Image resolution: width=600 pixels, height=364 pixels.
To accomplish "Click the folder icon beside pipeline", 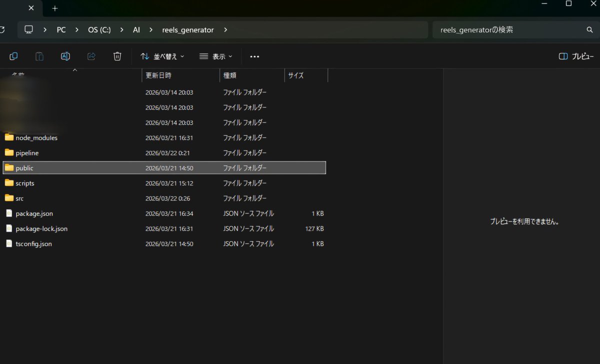I will click(9, 152).
